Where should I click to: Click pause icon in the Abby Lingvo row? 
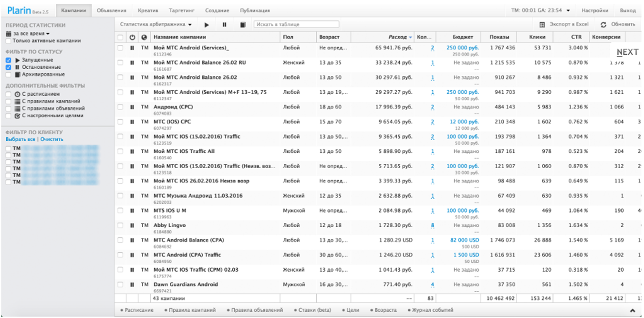132,225
